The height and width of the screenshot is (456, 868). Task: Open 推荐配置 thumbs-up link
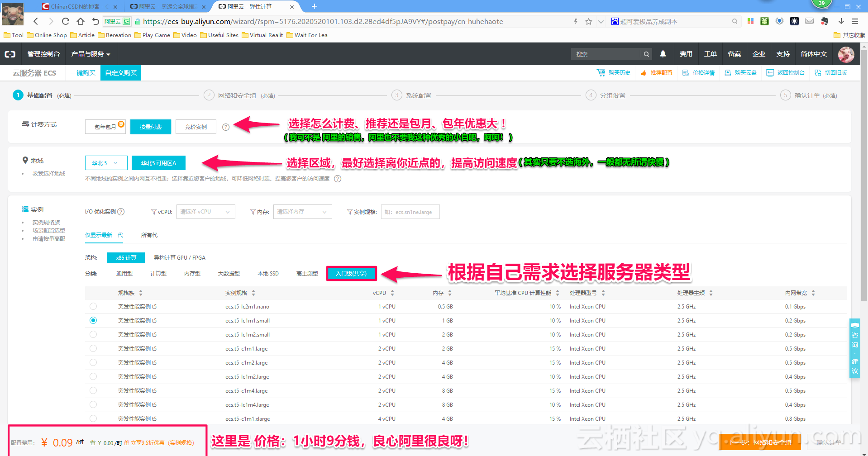pos(656,72)
